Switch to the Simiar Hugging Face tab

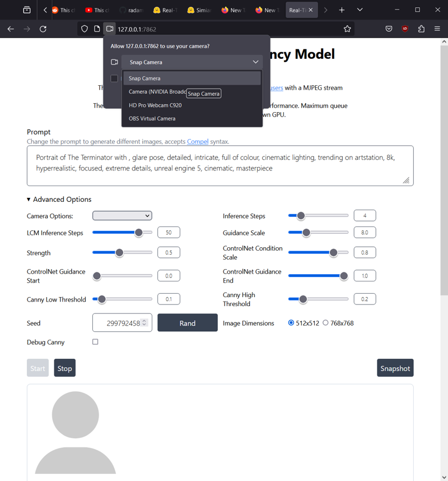(200, 10)
